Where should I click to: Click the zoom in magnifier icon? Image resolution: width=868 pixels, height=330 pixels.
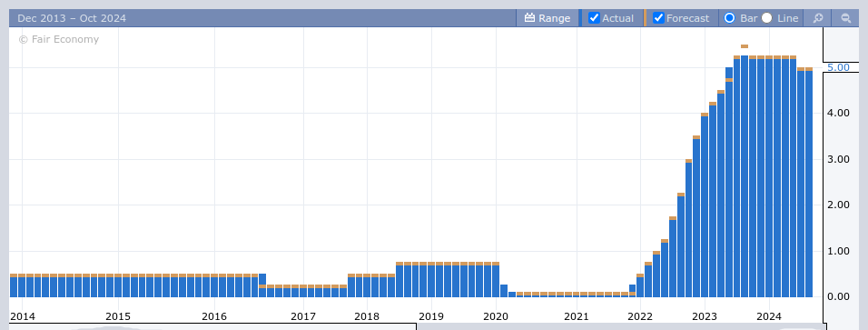click(818, 18)
